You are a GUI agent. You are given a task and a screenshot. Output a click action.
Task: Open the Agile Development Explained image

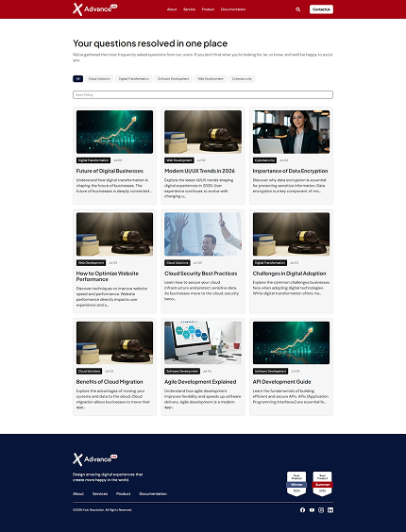203,343
